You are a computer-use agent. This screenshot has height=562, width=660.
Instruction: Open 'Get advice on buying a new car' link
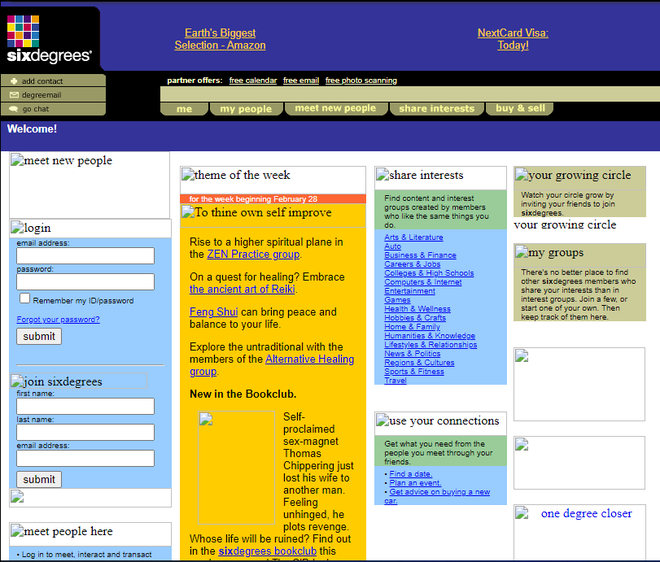pos(437,496)
